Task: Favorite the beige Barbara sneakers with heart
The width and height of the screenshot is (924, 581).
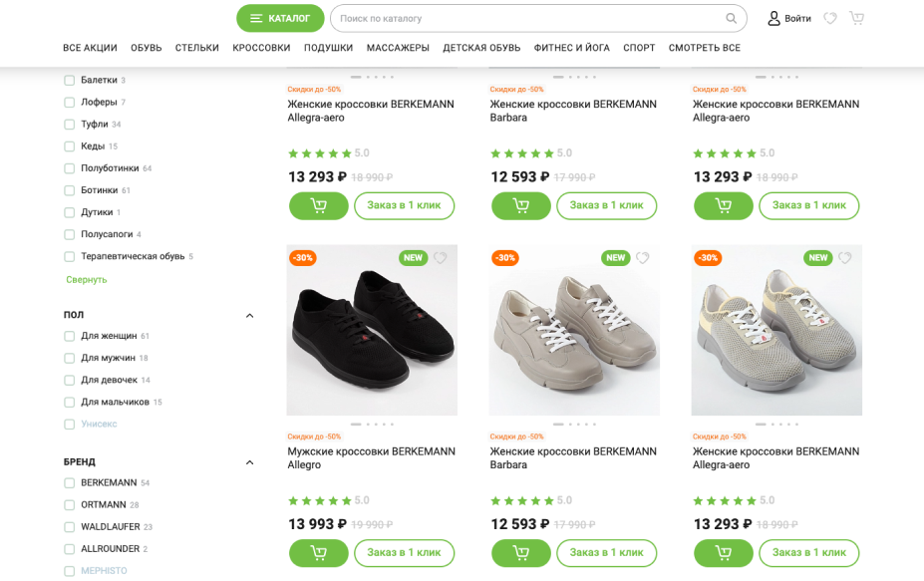Action: coord(642,257)
